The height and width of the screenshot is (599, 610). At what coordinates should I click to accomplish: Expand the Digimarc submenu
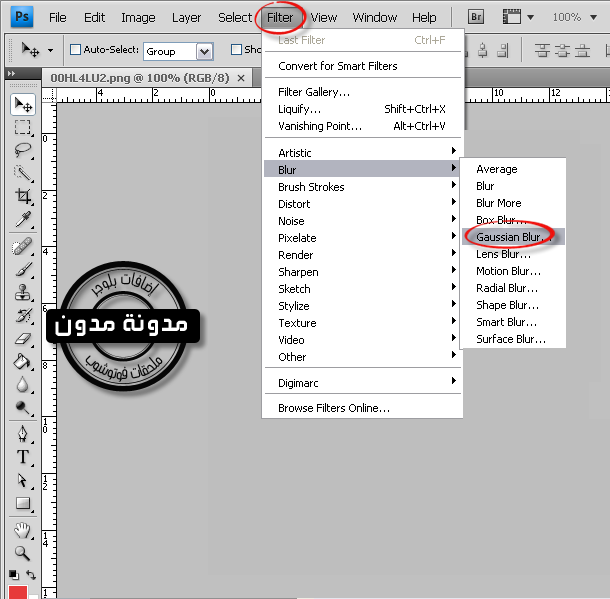(x=363, y=383)
